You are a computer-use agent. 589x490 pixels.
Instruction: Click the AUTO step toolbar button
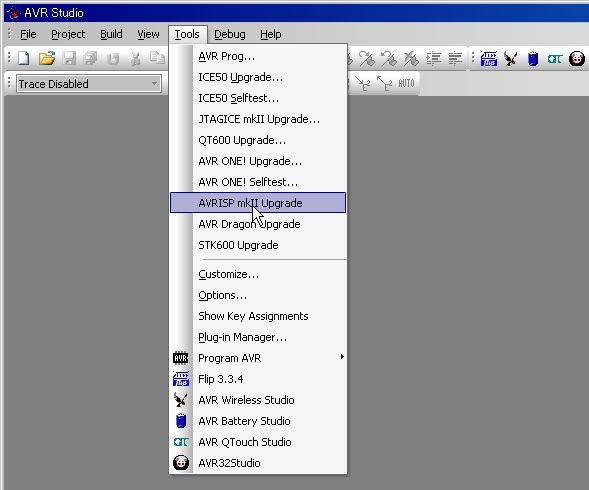(406, 83)
